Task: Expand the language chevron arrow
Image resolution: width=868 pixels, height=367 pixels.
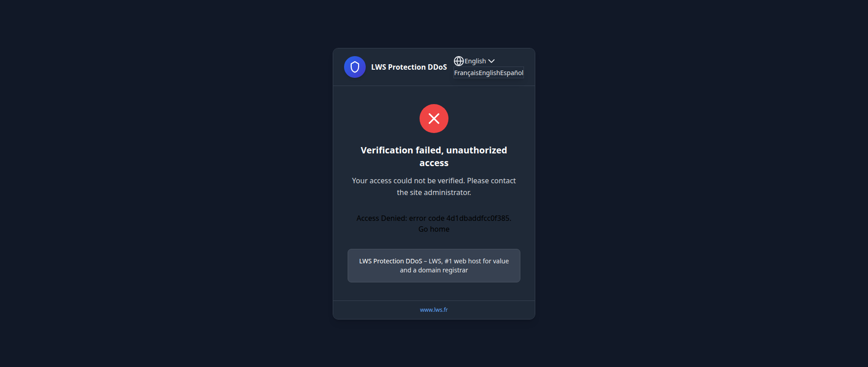Action: [x=491, y=61]
